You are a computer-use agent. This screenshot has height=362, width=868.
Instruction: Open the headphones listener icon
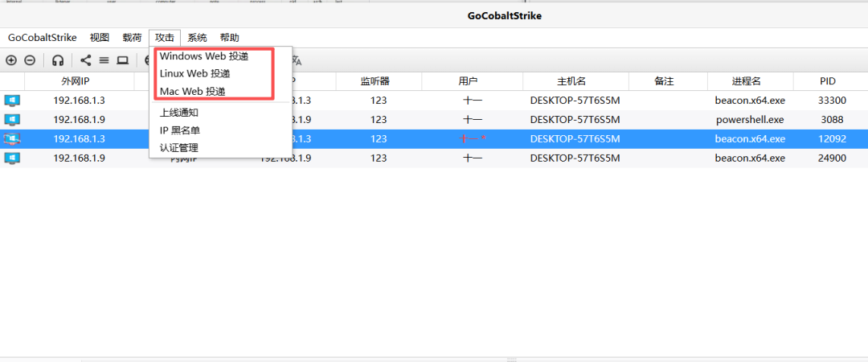coord(58,60)
